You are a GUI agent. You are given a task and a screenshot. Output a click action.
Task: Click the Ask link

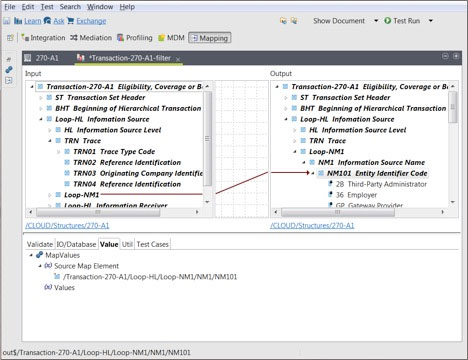coord(59,21)
